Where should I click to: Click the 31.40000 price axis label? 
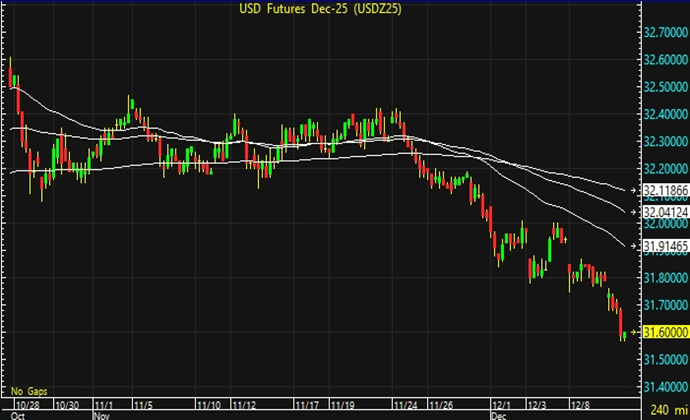[x=663, y=386]
